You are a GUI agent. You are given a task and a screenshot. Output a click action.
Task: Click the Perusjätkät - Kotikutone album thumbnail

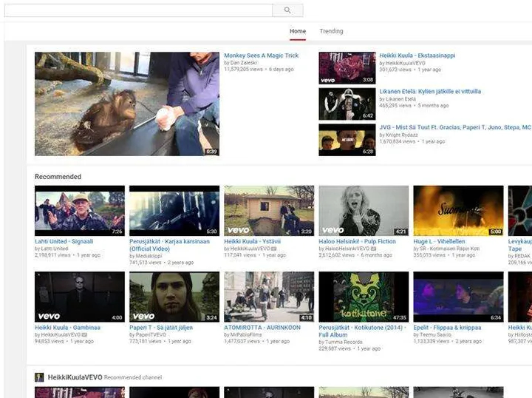point(364,297)
